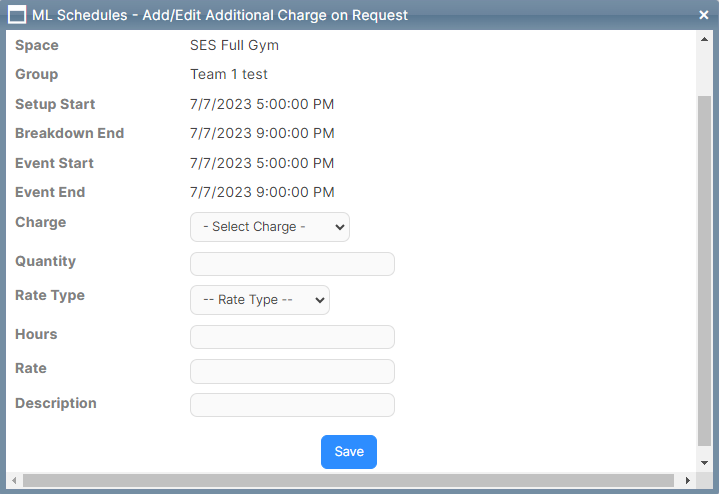This screenshot has height=494, width=719.
Task: Click the ML Schedules dialog title text
Action: point(220,15)
